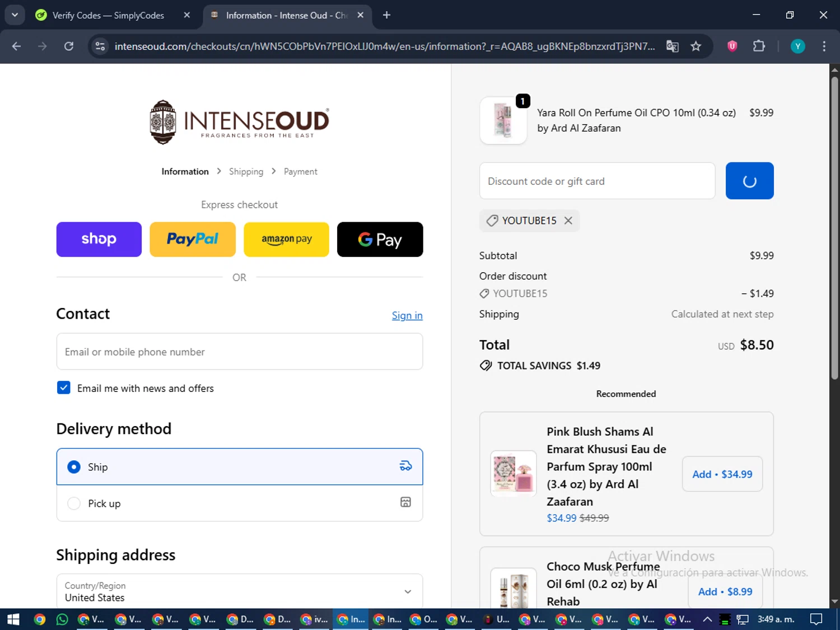Open the tab search dropdown arrow
840x630 pixels.
15,15
